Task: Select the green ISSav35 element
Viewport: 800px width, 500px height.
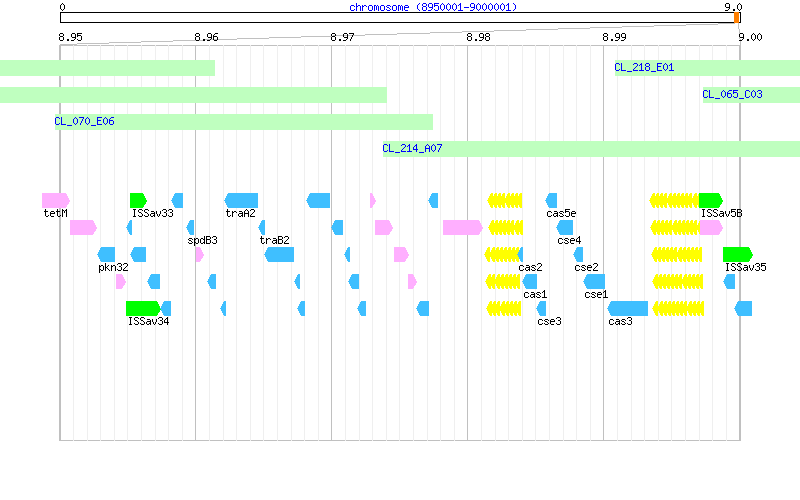Action: tap(738, 255)
